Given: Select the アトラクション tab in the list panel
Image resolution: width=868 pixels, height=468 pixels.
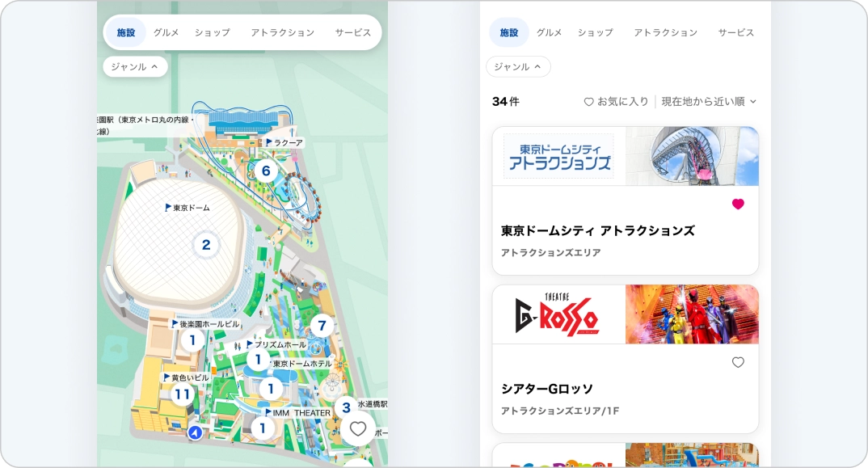Looking at the screenshot, I should [666, 32].
